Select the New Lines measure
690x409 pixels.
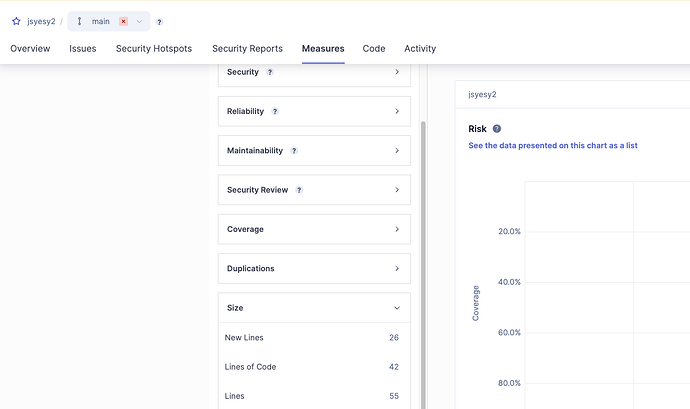[x=314, y=338]
